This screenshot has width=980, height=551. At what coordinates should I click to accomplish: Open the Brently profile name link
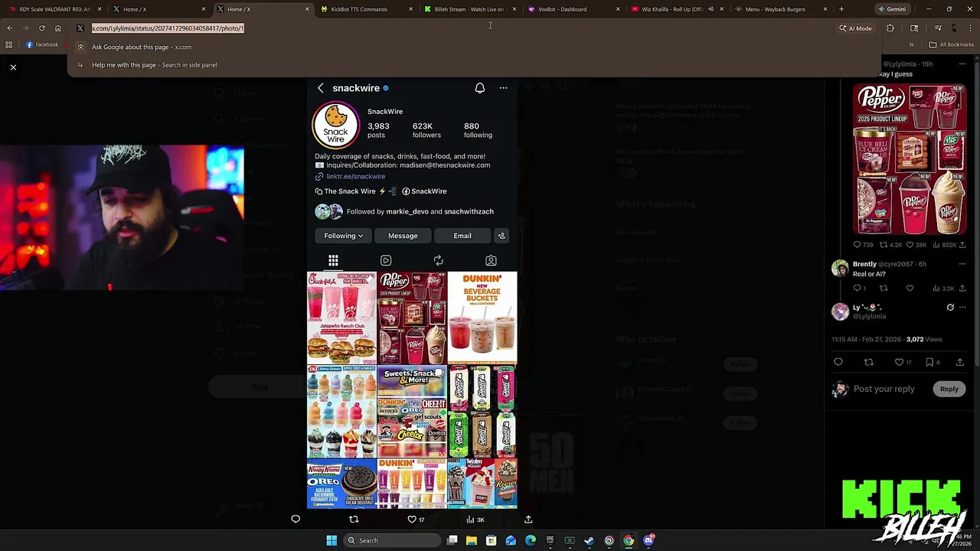click(x=864, y=264)
